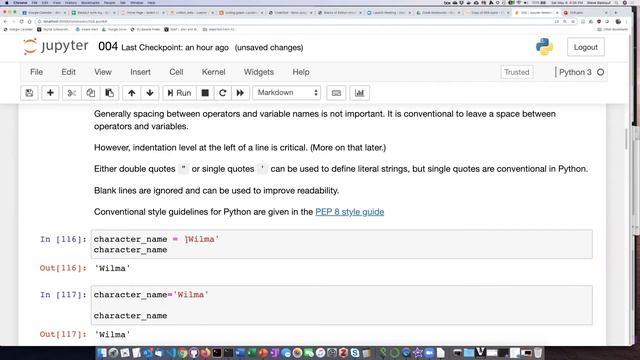The width and height of the screenshot is (640, 360).
Task: Open the Trash in the Dock
Action: (538, 353)
